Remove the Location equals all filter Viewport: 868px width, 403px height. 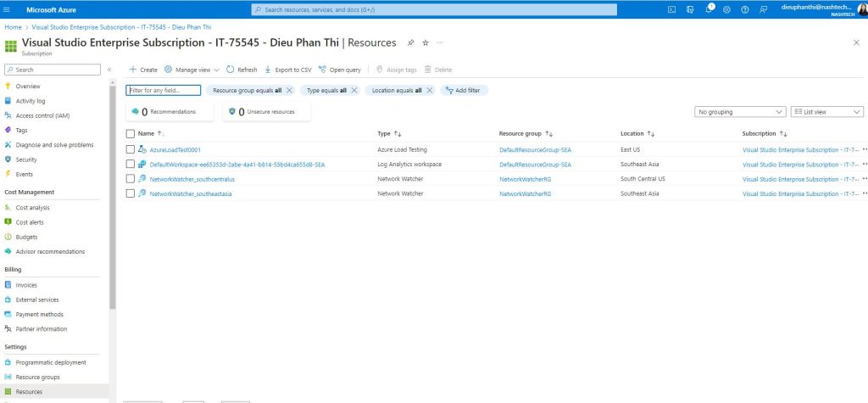(430, 90)
